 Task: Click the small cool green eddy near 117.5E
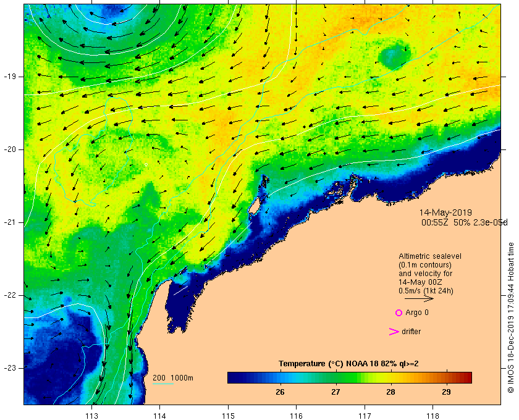coord(394,55)
